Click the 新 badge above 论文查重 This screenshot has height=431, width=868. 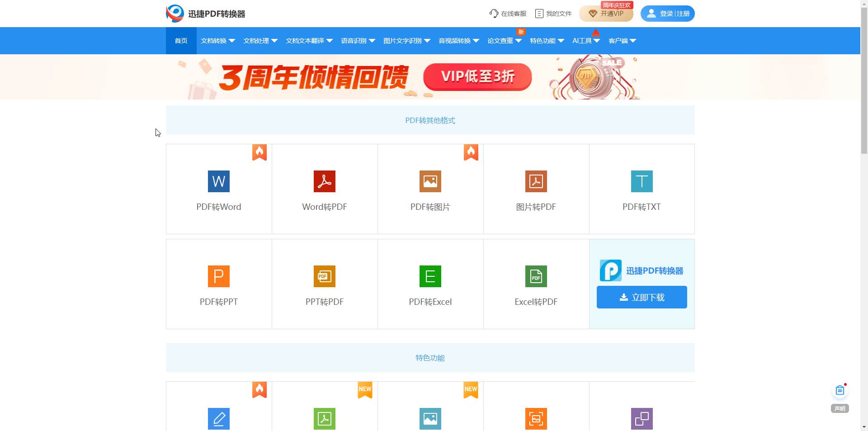pyautogui.click(x=521, y=32)
